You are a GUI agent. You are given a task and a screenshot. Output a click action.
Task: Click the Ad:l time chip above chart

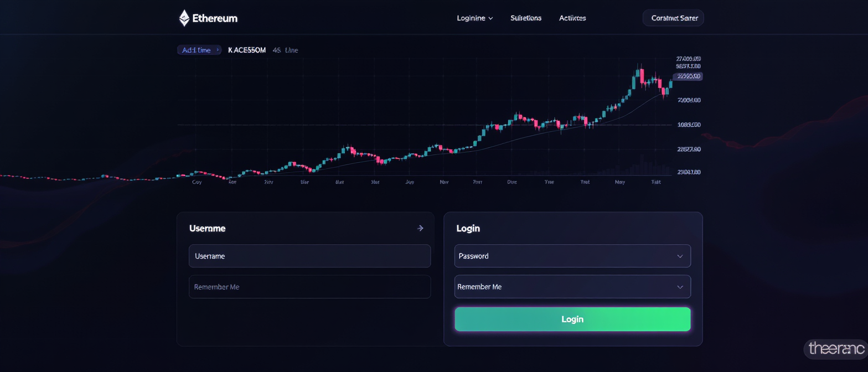click(199, 50)
